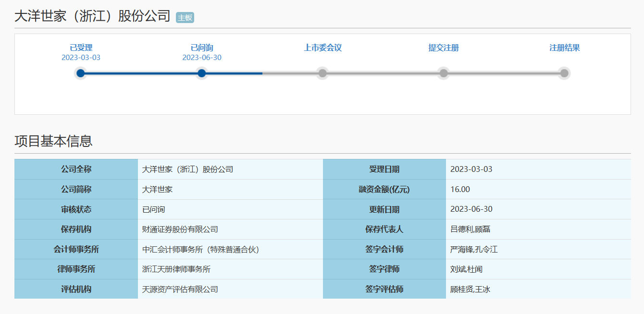This screenshot has height=314, width=644.
Task: Click the 项目基本信息 section heading
Action: [x=53, y=141]
